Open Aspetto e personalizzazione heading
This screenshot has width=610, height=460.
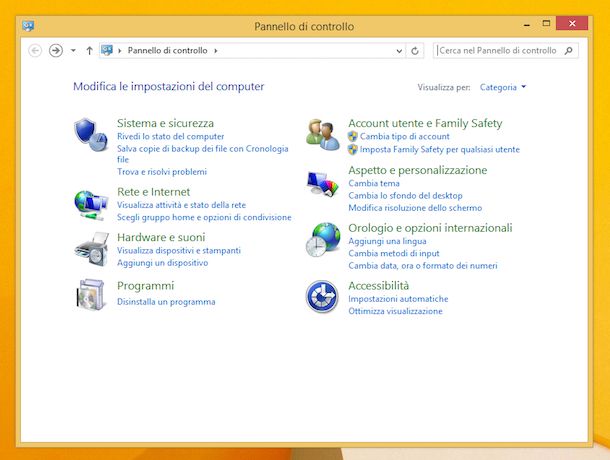(417, 170)
